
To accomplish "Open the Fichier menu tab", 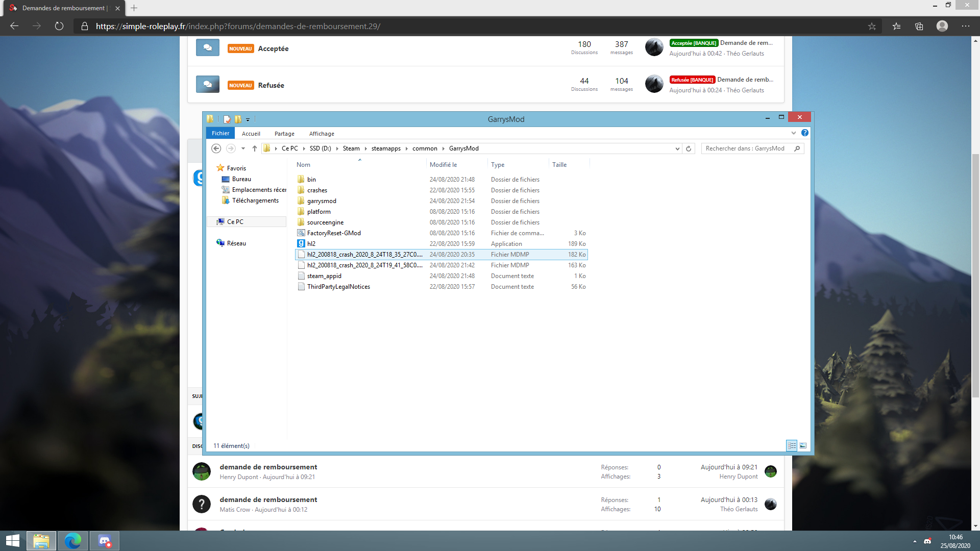I will 220,133.
